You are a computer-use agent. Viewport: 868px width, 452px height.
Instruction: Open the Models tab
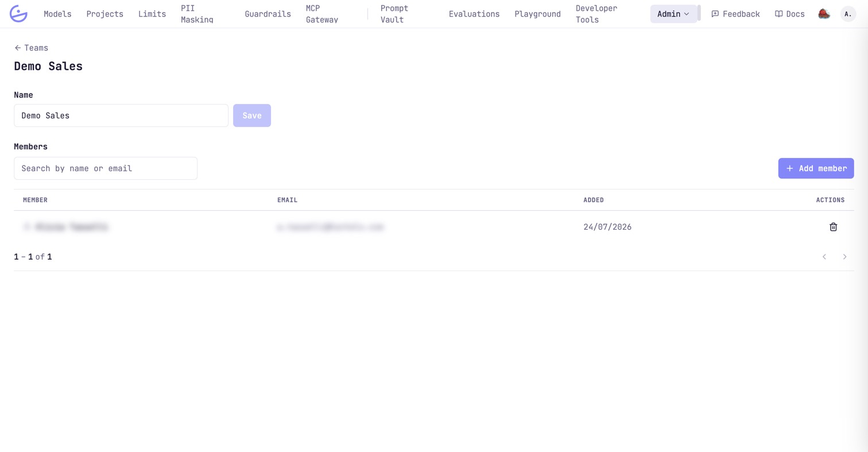pyautogui.click(x=57, y=14)
